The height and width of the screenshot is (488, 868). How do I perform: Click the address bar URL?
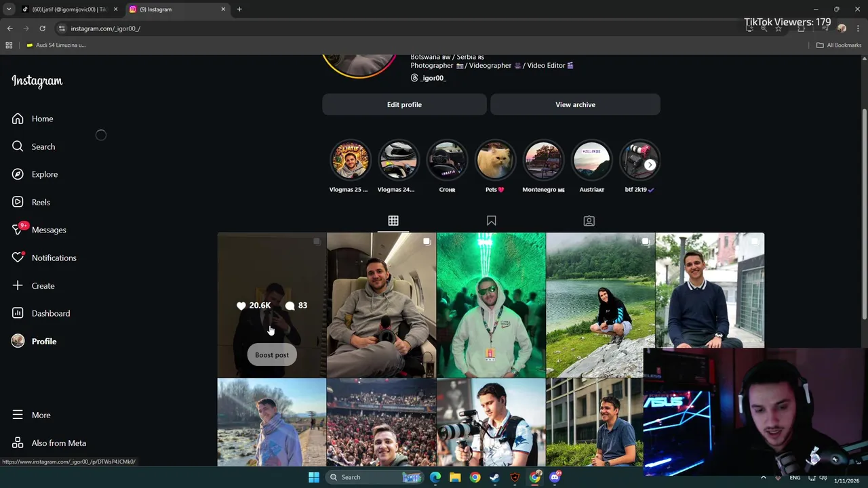click(105, 28)
